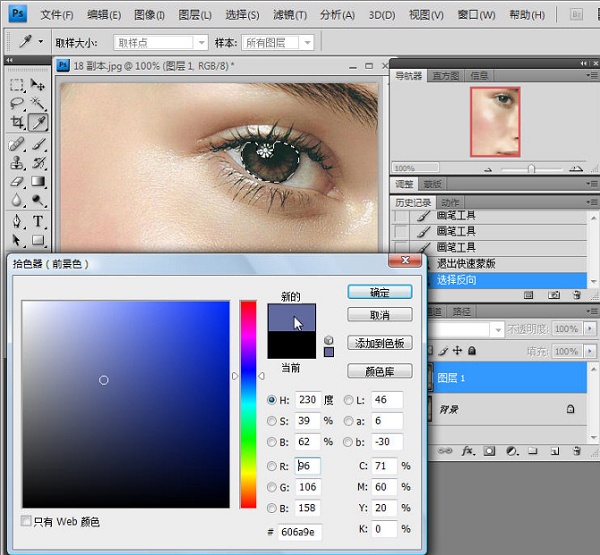Select the Crop tool
This screenshot has width=600, height=555.
(17, 122)
